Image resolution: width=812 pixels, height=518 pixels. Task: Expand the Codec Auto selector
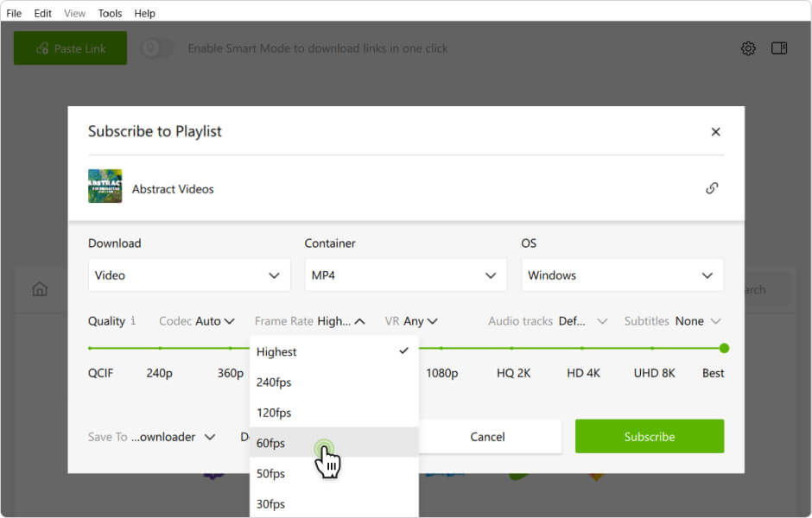(197, 321)
